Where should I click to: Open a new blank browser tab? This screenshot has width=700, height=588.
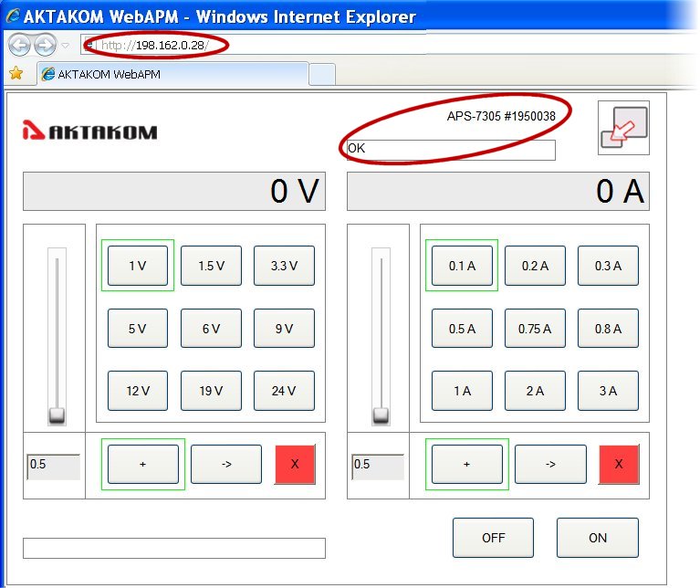coord(322,74)
